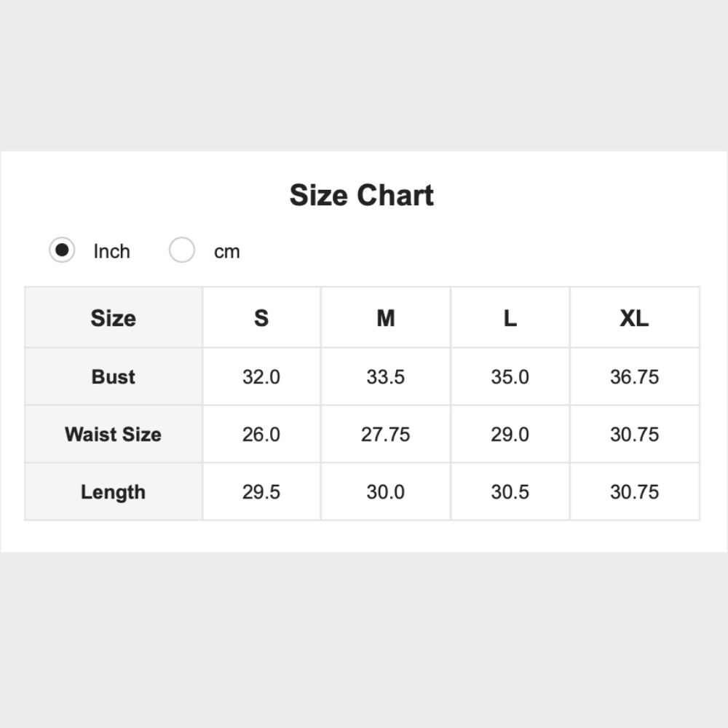The width and height of the screenshot is (728, 728).
Task: Click the Size header cell
Action: (114, 318)
